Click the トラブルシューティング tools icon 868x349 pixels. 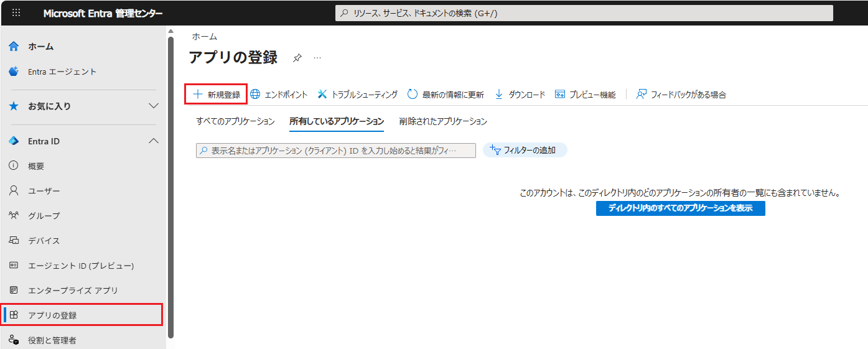322,95
